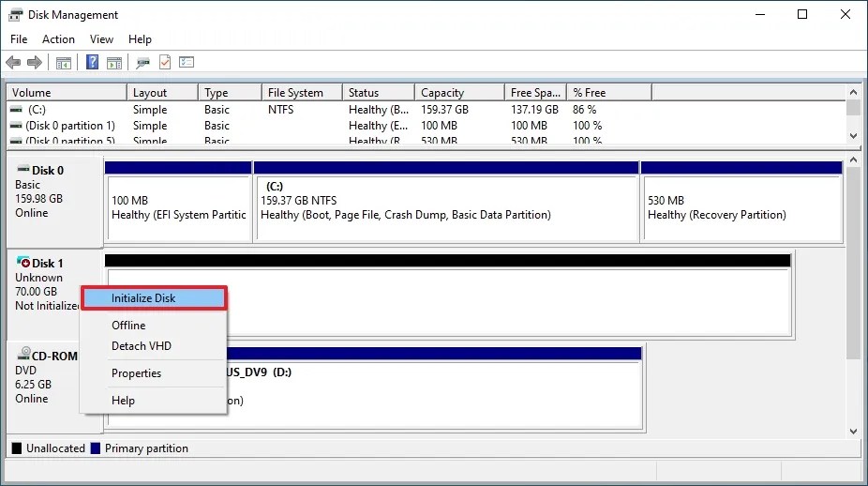Image resolution: width=868 pixels, height=486 pixels.
Task: Click the black Unallocated legend swatch
Action: pos(17,448)
